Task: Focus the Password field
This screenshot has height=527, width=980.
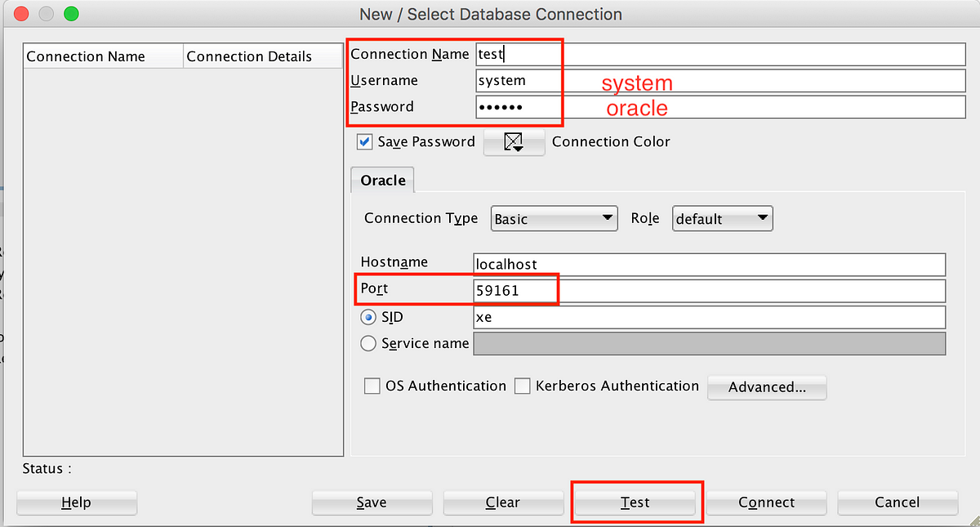Action: coord(720,107)
